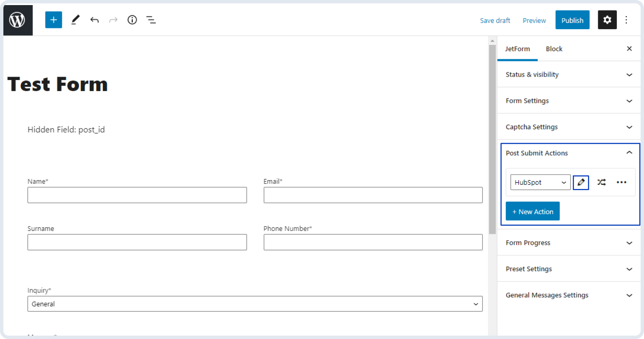Save the form as a draft
Viewport: 644px width, 339px height.
[495, 20]
